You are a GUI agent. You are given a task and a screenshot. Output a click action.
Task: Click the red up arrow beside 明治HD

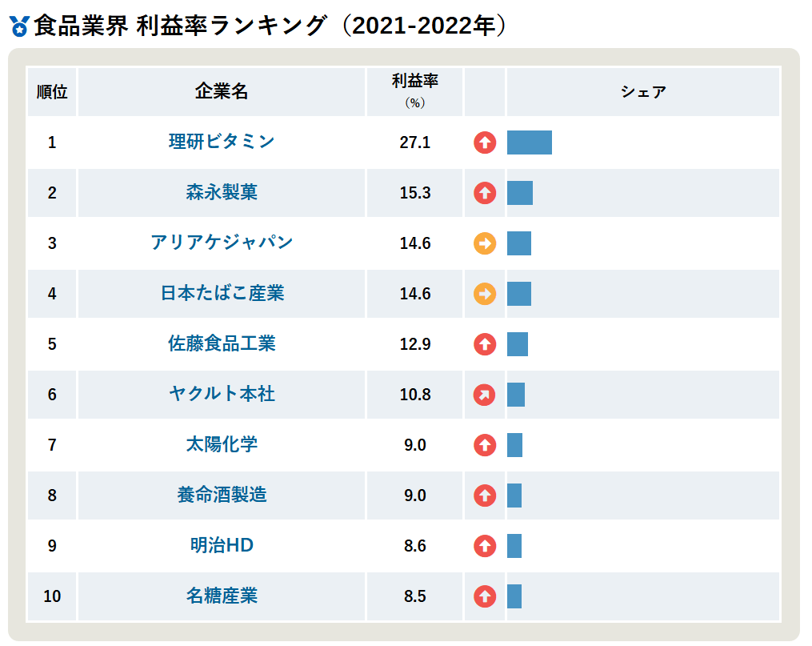click(485, 546)
